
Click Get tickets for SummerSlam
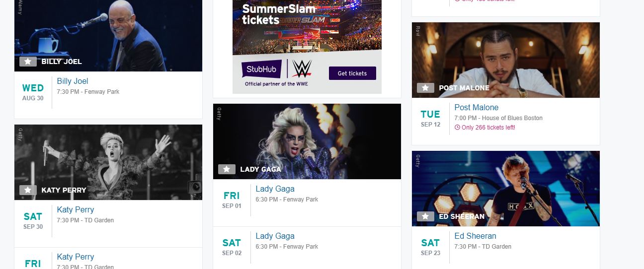click(x=352, y=73)
